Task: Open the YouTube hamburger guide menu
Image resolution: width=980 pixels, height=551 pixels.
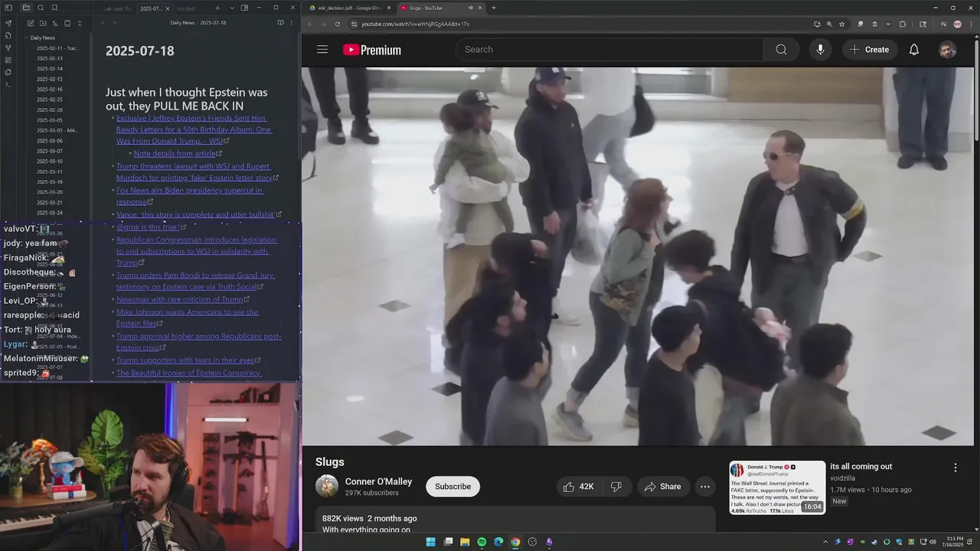Action: (x=322, y=49)
